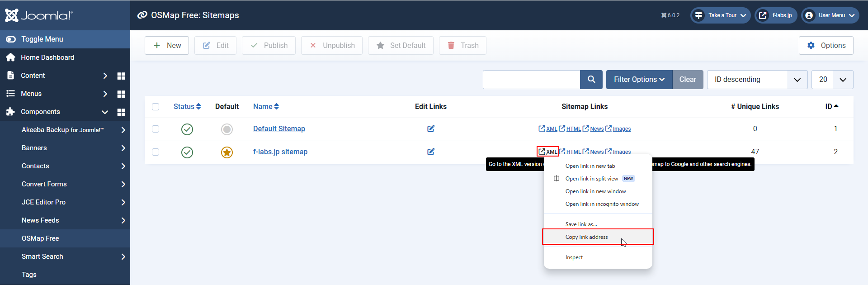Expand the Menus sidebar chevron
868x285 pixels.
tap(105, 94)
